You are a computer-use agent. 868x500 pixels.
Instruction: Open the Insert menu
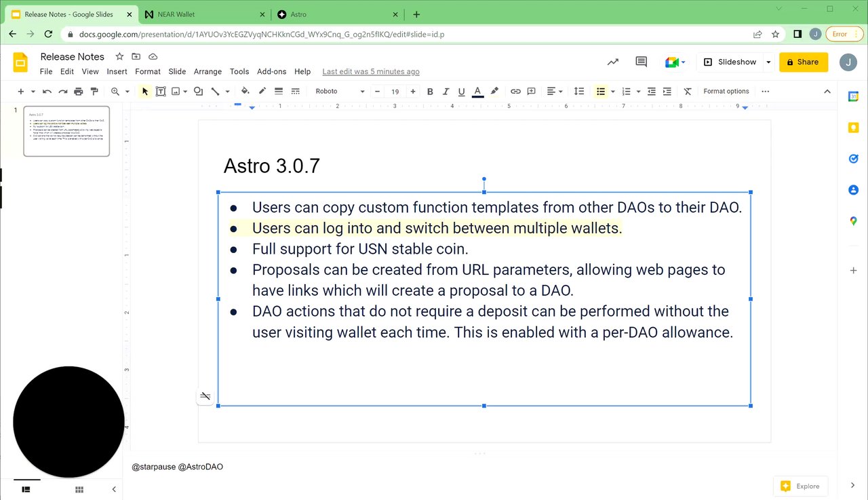[117, 71]
